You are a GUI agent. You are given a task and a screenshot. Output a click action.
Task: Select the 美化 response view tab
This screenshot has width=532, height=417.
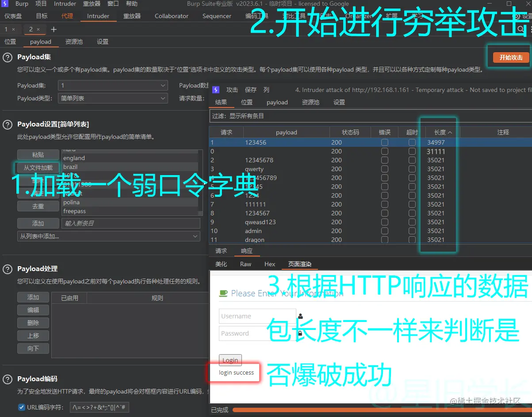point(221,264)
